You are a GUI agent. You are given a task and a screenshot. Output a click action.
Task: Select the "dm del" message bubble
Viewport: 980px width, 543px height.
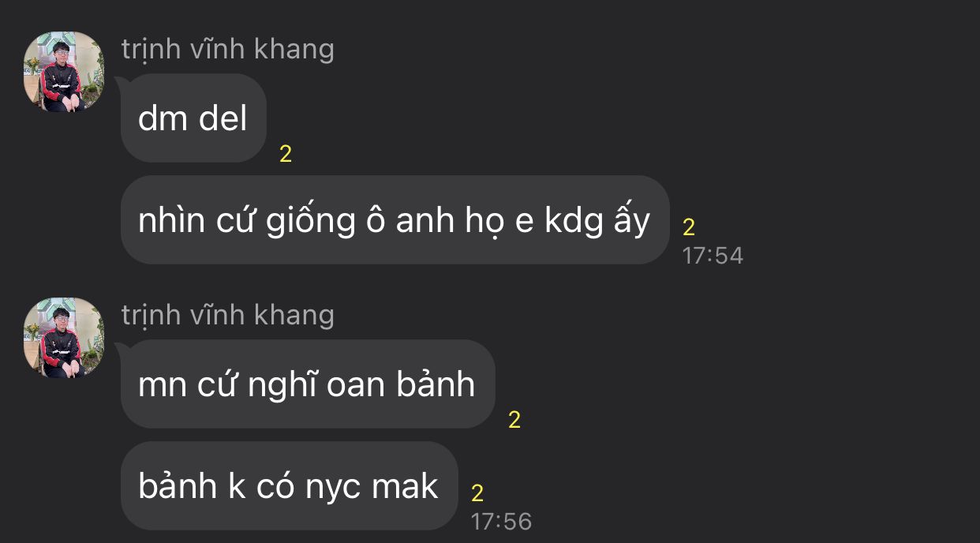(x=193, y=118)
